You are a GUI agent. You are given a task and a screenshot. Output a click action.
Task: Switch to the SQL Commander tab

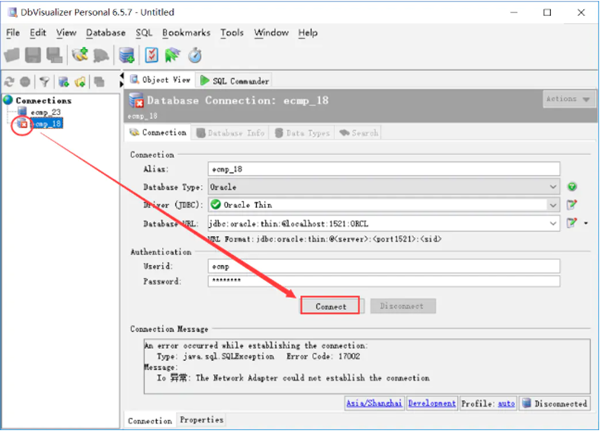point(235,80)
